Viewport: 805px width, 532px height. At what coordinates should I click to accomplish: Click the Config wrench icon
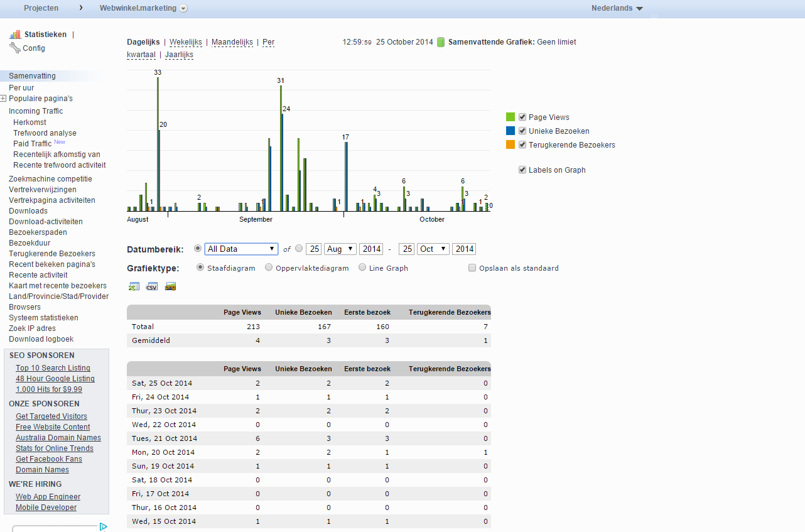(x=15, y=48)
